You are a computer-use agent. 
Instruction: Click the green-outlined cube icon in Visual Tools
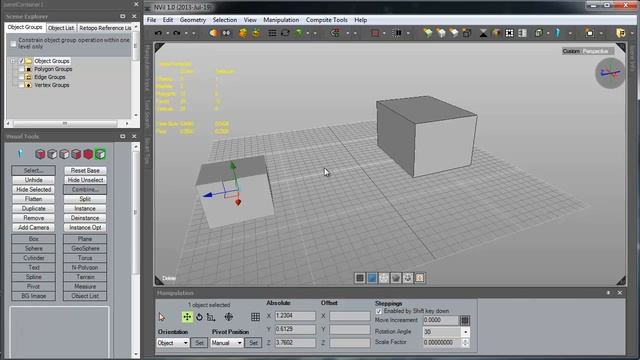(100, 154)
